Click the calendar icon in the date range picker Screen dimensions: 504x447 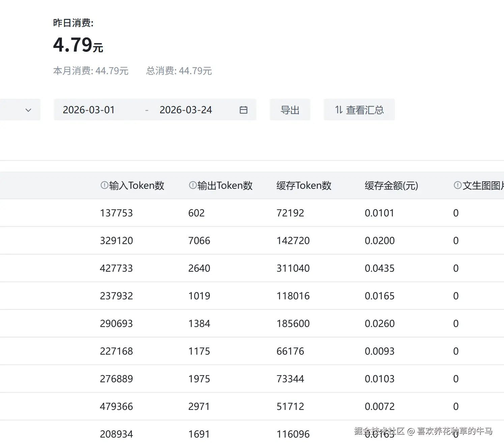[244, 110]
